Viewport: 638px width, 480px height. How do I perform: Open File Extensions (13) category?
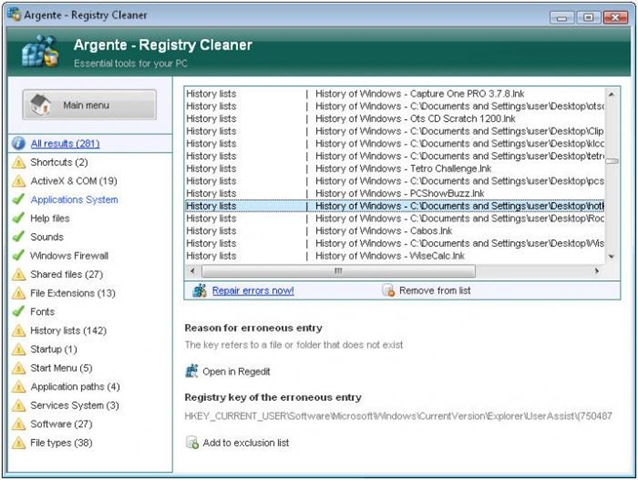[x=72, y=293]
